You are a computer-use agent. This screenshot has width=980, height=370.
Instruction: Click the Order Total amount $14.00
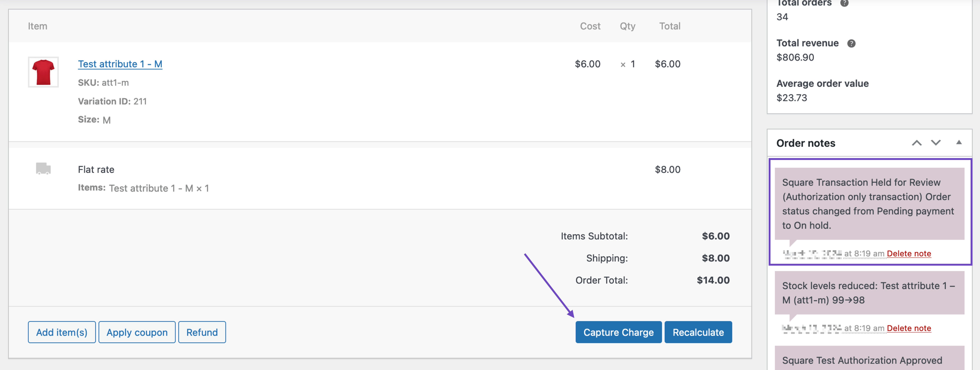713,280
